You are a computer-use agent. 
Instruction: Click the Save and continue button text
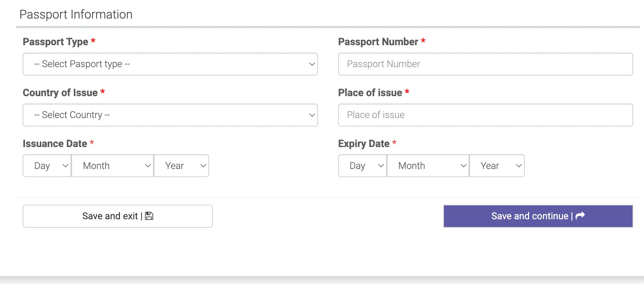tap(530, 216)
